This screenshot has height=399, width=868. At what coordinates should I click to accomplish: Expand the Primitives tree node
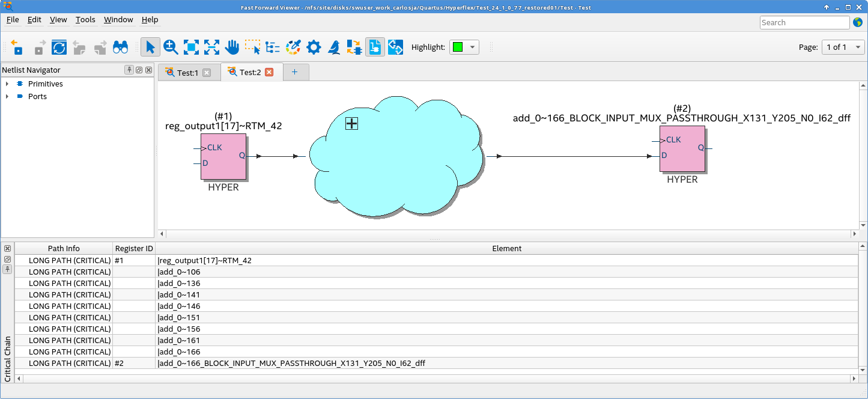click(7, 84)
